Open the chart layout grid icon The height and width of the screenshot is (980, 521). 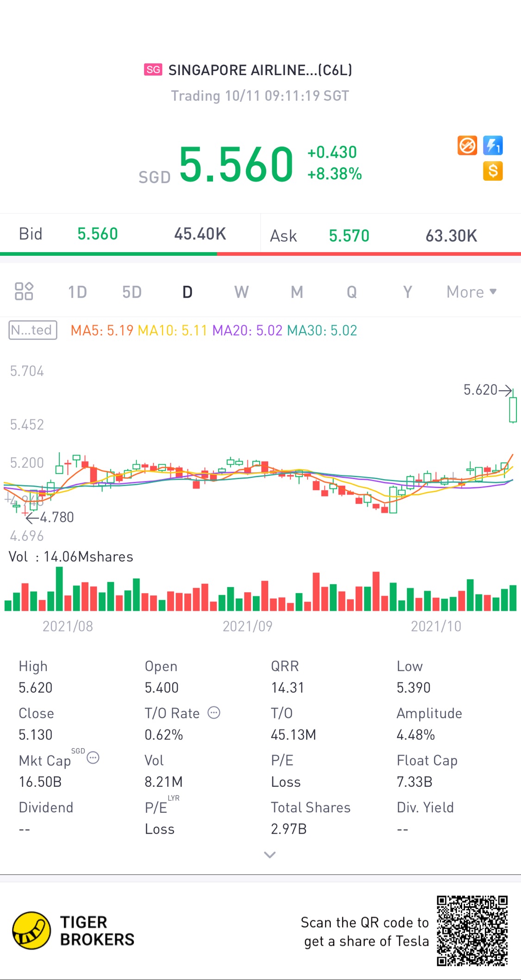pyautogui.click(x=24, y=291)
